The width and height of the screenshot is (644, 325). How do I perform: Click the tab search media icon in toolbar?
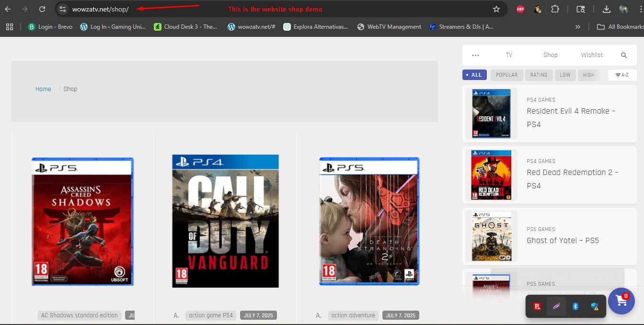coord(580,9)
